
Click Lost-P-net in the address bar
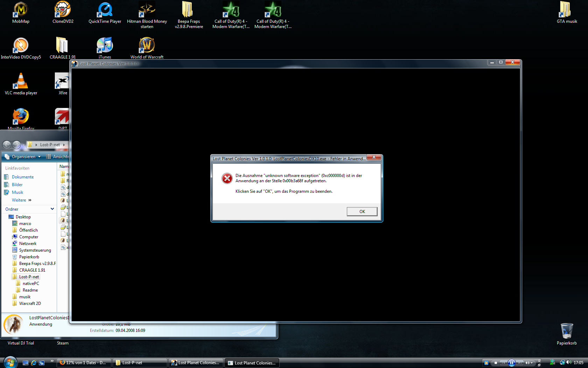50,144
